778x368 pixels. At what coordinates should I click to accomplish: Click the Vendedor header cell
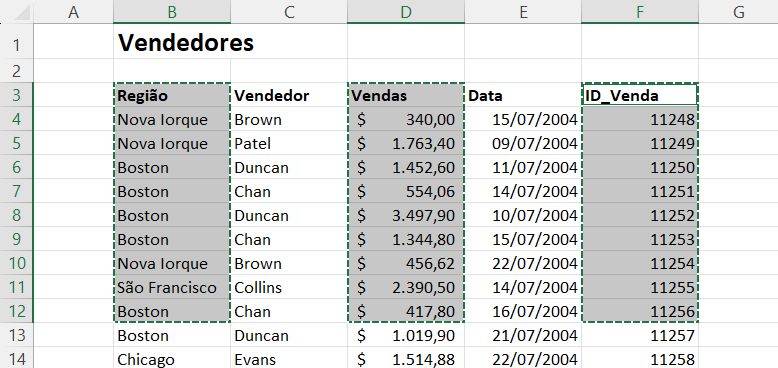click(289, 95)
